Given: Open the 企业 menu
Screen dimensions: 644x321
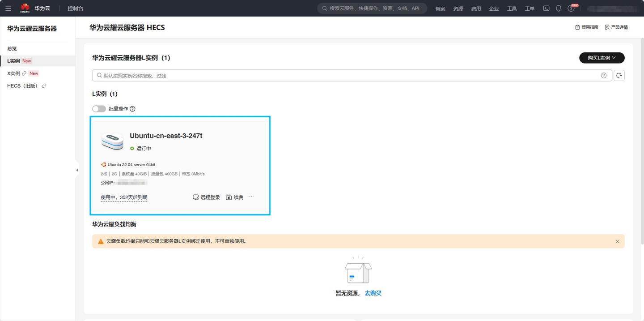Looking at the screenshot, I should 494,9.
